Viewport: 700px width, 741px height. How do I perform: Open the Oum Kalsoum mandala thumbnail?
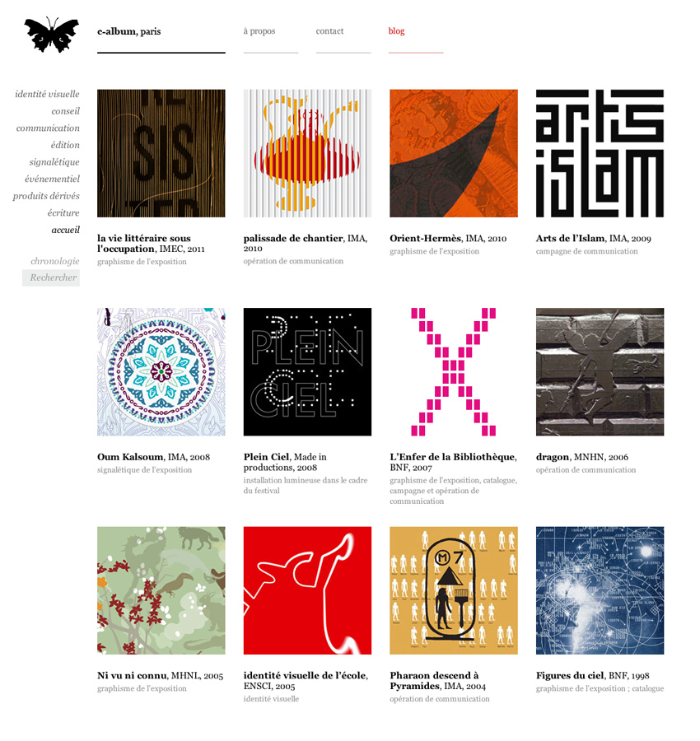click(x=161, y=372)
